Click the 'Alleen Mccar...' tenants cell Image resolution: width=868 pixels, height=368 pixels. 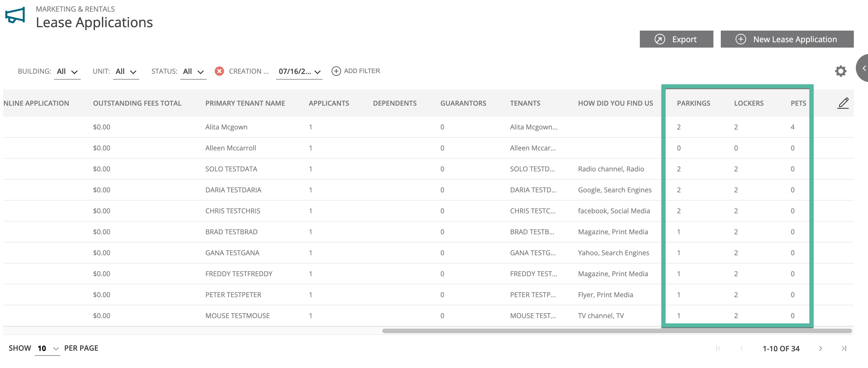(x=533, y=148)
